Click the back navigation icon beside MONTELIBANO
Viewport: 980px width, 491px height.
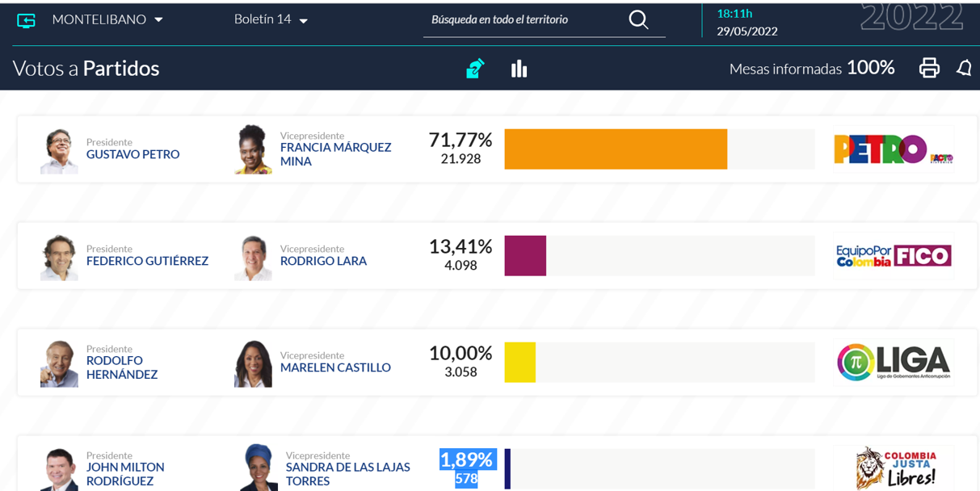[26, 20]
